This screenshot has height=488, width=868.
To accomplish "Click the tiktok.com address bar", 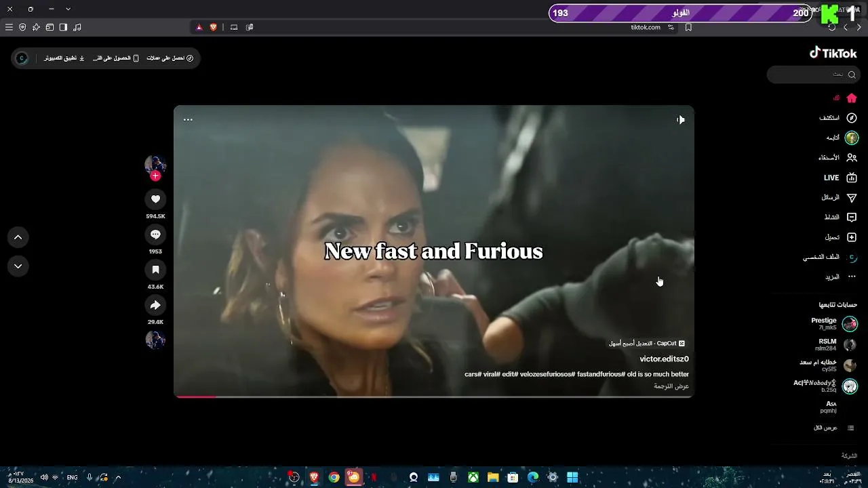I will (x=646, y=27).
